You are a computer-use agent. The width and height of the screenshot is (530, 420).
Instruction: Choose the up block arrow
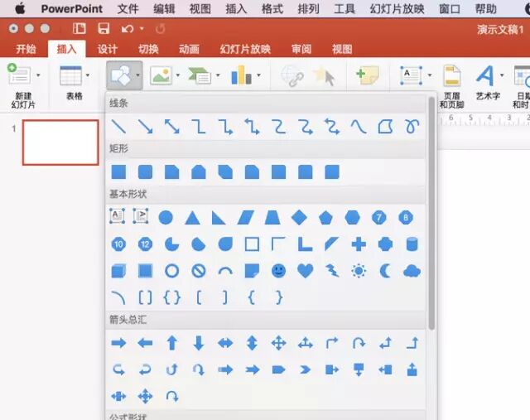pyautogui.click(x=172, y=343)
